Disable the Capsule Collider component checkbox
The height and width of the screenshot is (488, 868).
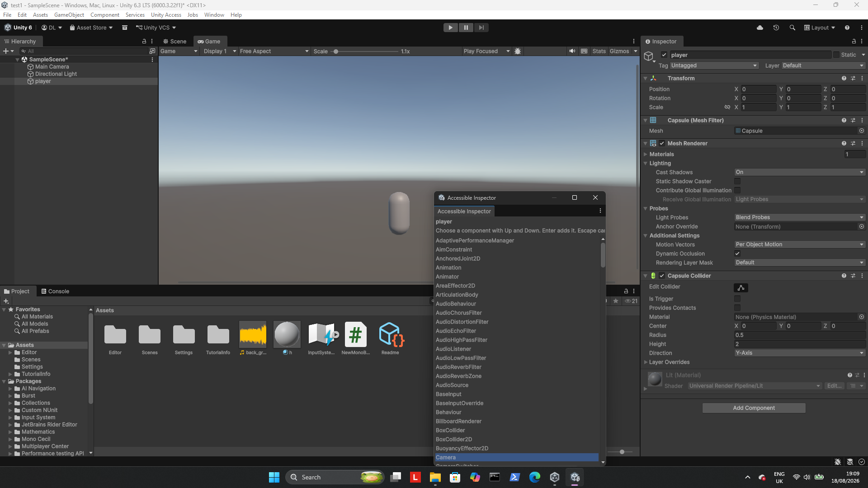[x=662, y=276]
